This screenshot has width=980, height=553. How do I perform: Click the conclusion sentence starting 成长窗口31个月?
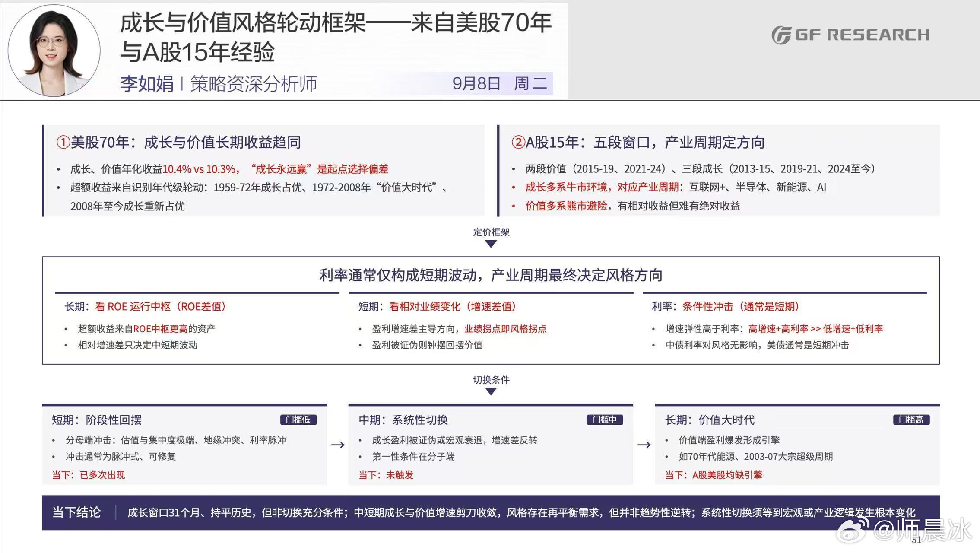pos(521,513)
